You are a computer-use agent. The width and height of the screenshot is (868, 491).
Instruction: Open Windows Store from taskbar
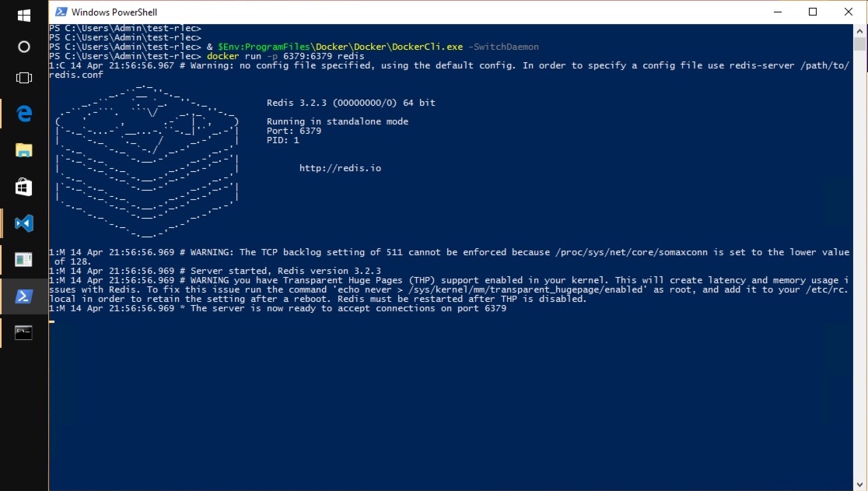tap(24, 187)
